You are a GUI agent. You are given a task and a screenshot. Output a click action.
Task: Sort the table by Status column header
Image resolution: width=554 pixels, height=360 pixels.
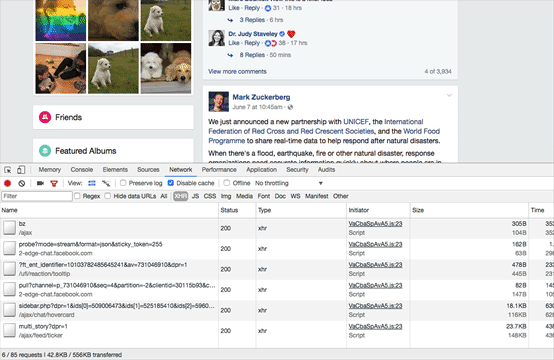[x=237, y=210]
